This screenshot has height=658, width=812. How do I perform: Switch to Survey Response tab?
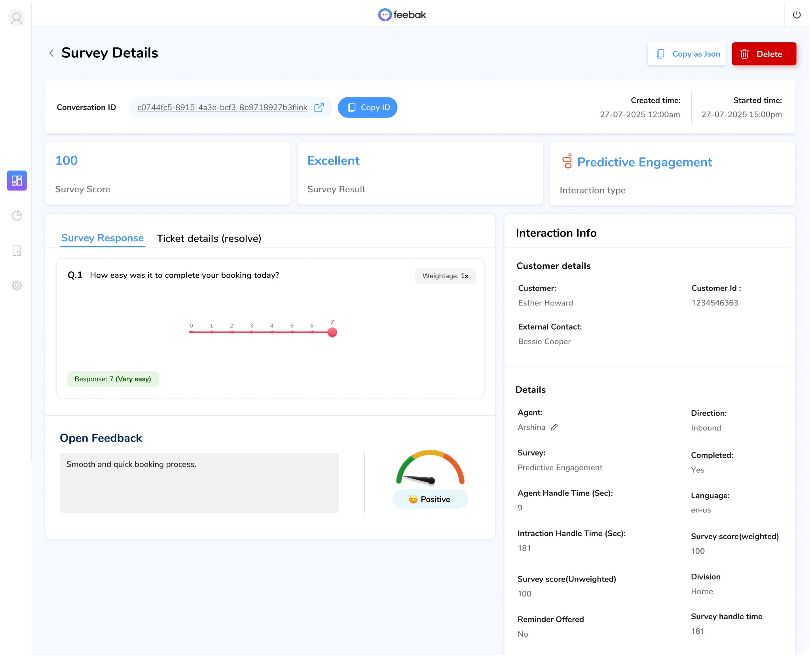pyautogui.click(x=102, y=238)
